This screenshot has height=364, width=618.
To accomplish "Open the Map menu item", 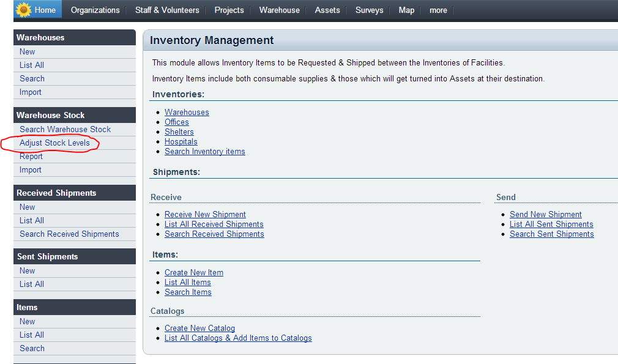I will 406,10.
